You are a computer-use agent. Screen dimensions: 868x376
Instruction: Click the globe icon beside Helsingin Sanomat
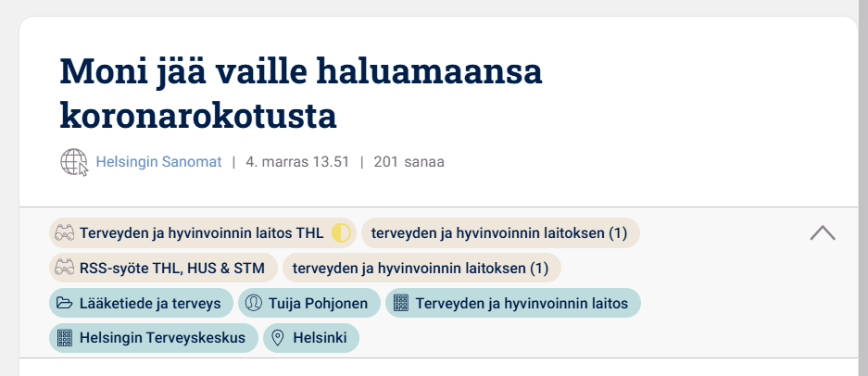[74, 162]
